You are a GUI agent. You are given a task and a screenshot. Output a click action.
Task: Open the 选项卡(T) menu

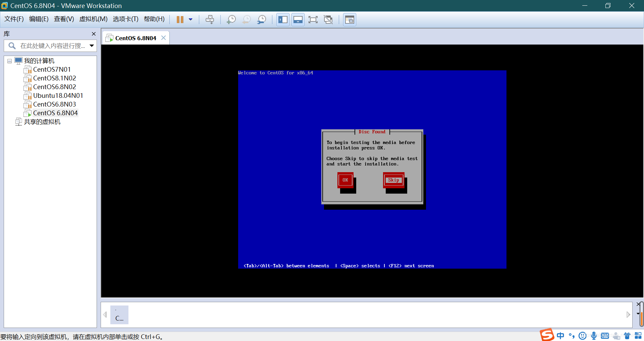125,19
